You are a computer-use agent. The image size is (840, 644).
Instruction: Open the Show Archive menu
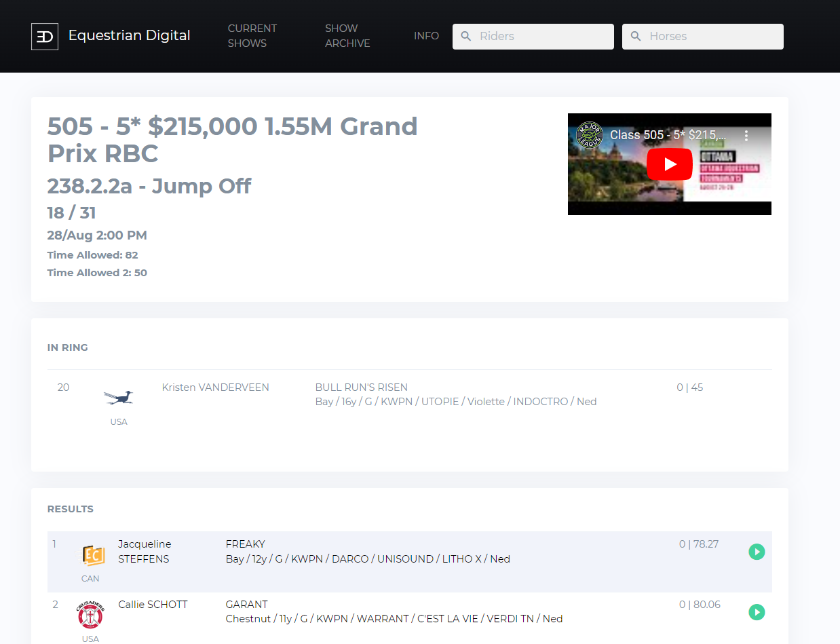347,36
